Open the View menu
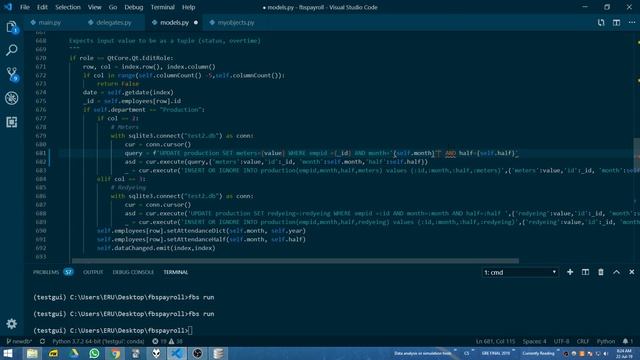This screenshot has height=360, width=640. (x=94, y=7)
